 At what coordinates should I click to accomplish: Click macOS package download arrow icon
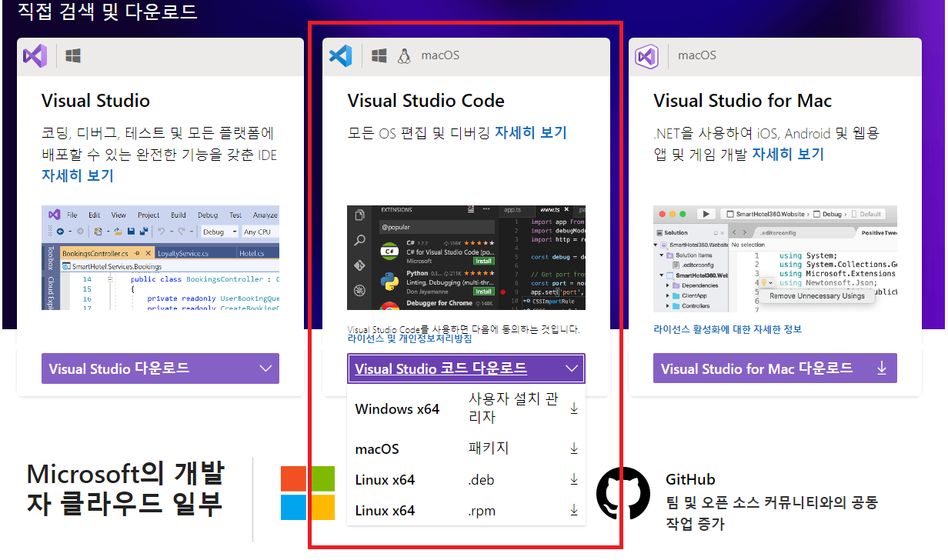point(574,448)
